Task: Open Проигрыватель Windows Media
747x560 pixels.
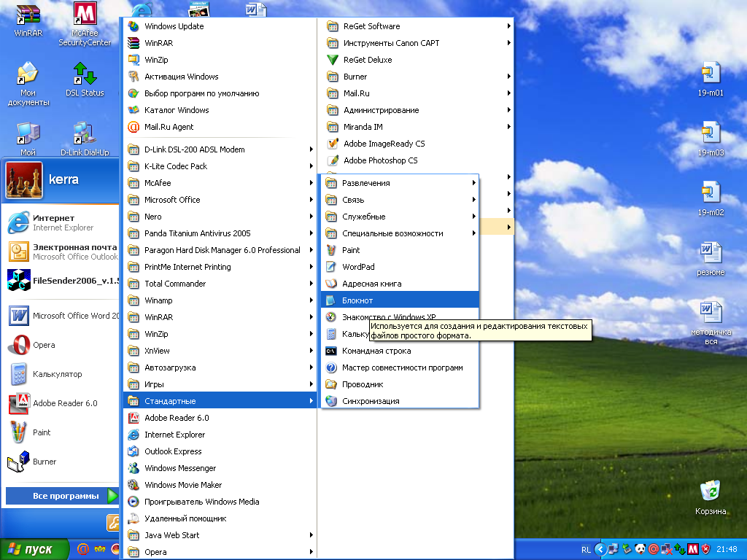Action: click(220, 502)
